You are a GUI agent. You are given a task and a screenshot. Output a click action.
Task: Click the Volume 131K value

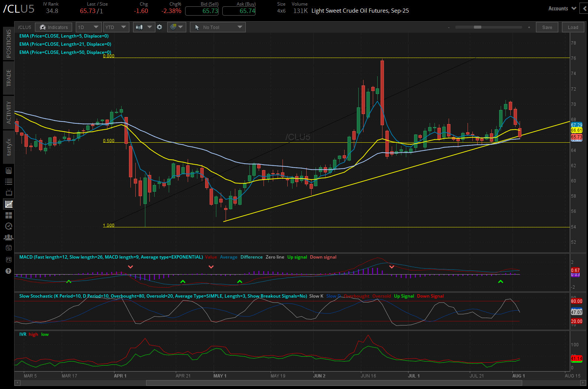(300, 11)
